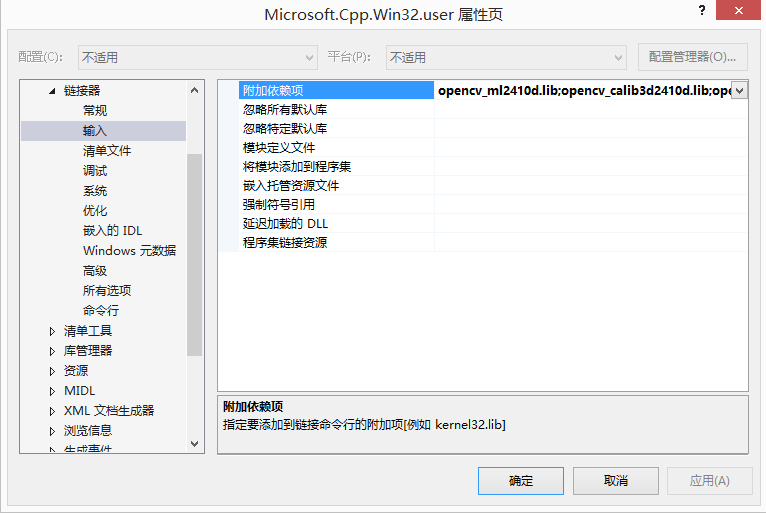
Task: Click the tree scrollbar up arrow
Action: [194, 90]
